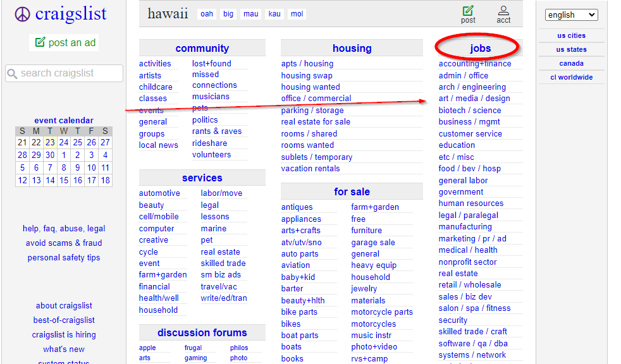Open the jobs section heading
Image resolution: width=621 pixels, height=364 pixels.
[x=481, y=48]
